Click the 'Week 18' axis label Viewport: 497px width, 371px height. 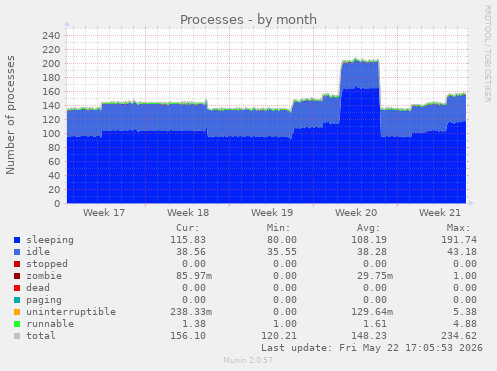click(x=188, y=213)
